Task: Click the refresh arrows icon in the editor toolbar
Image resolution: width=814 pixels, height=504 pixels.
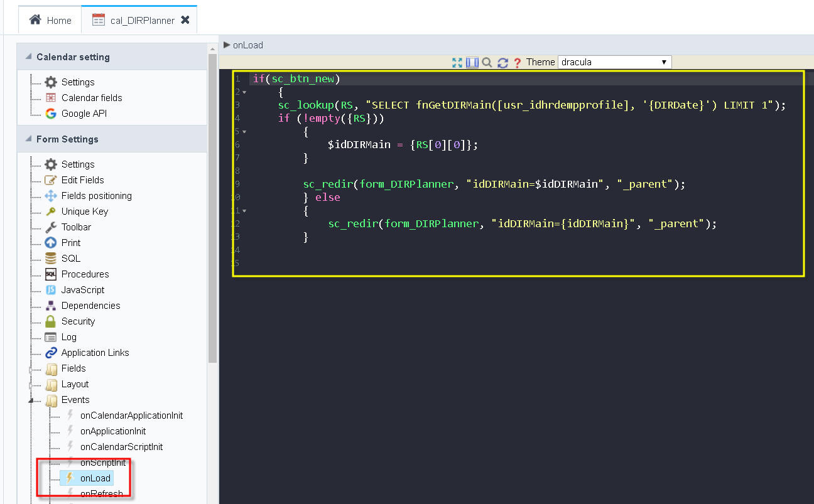Action: [502, 62]
